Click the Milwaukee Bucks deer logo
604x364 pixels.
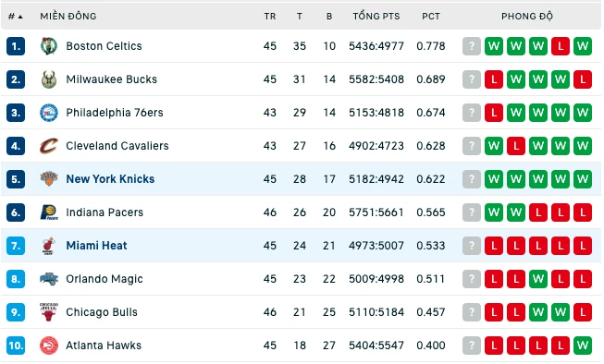[x=49, y=79]
